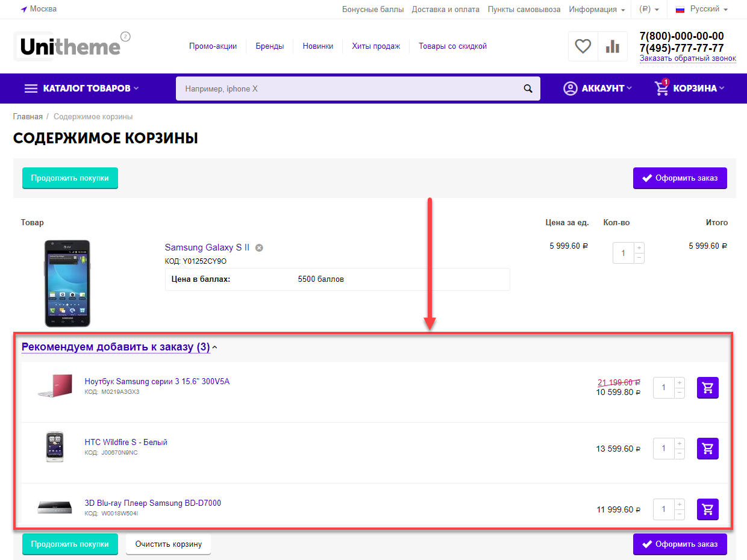Add Samsung laptop 300V5A to cart
Screen dimensions: 747x560
click(708, 388)
